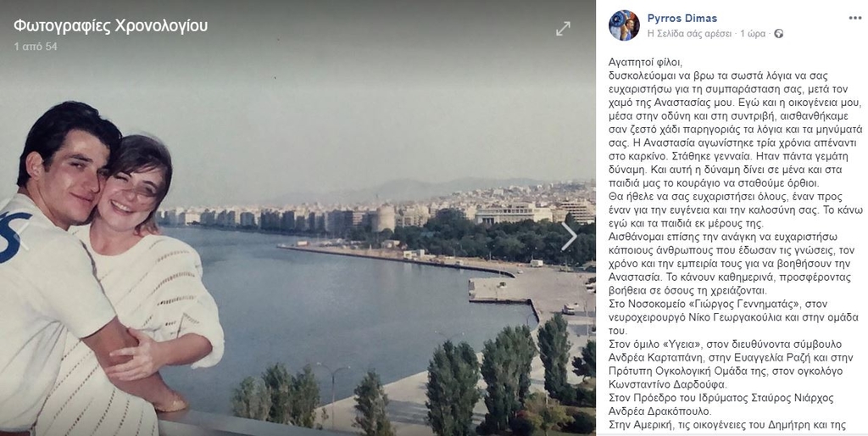Toggle the "Η Σελίδα σάς αρέσει" like status
Viewport: 868px width, 436px height.
point(690,34)
